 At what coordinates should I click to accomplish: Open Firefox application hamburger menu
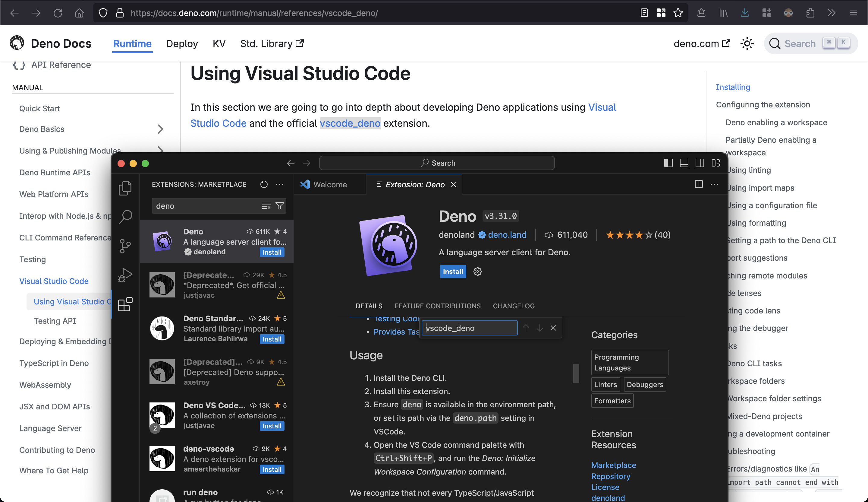coord(853,13)
